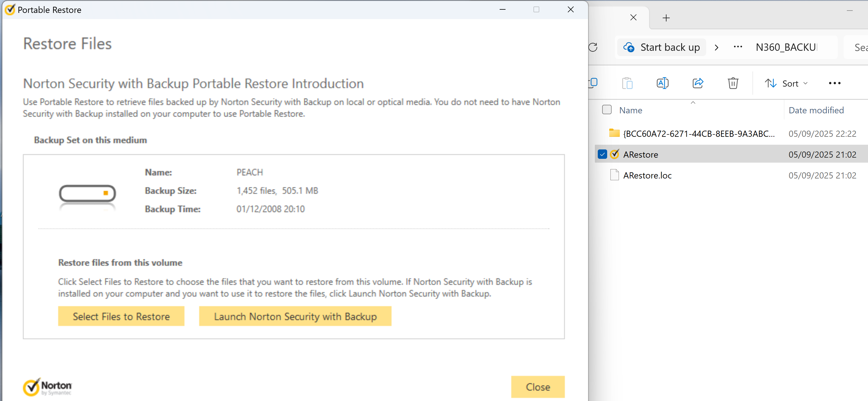Select the Paste icon in Explorer toolbar

pos(627,83)
